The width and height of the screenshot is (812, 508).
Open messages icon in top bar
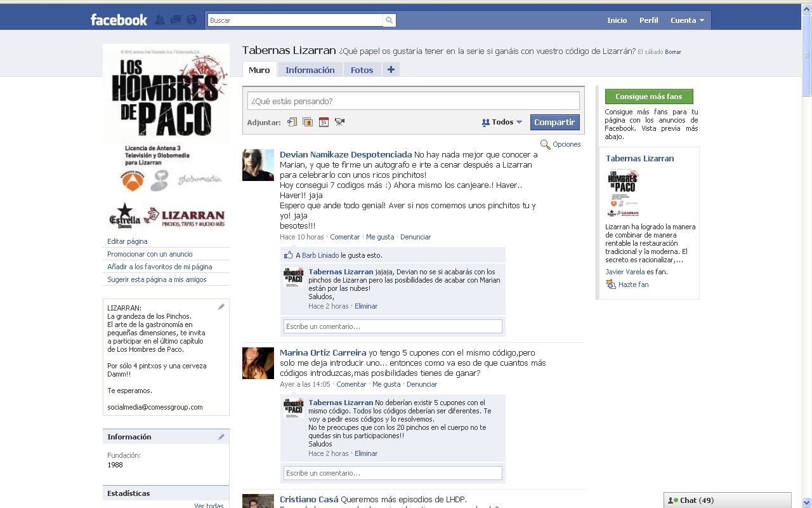[176, 20]
